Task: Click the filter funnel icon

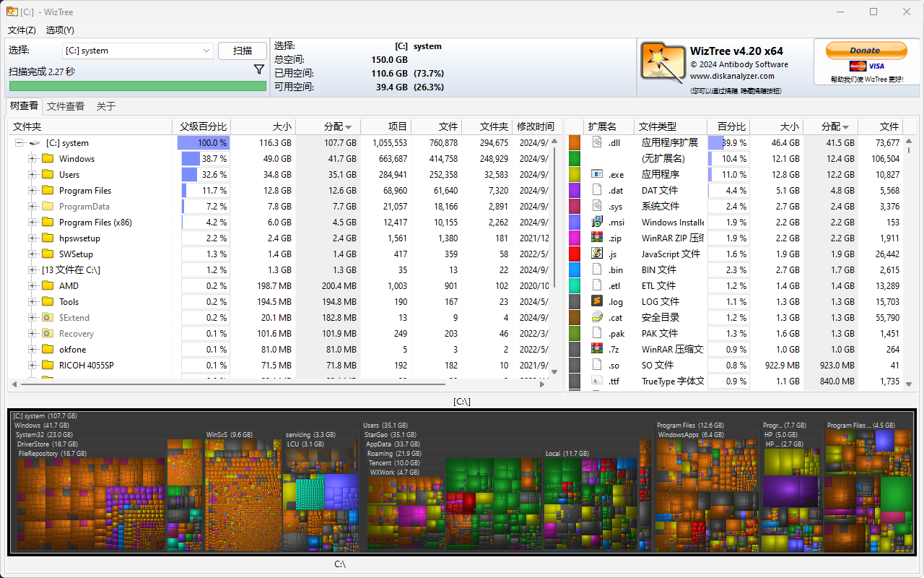Action: click(x=259, y=70)
